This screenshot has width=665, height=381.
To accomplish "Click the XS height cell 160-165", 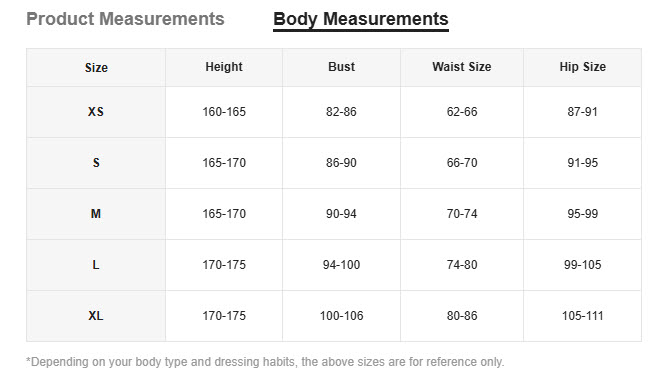I will coord(224,112).
